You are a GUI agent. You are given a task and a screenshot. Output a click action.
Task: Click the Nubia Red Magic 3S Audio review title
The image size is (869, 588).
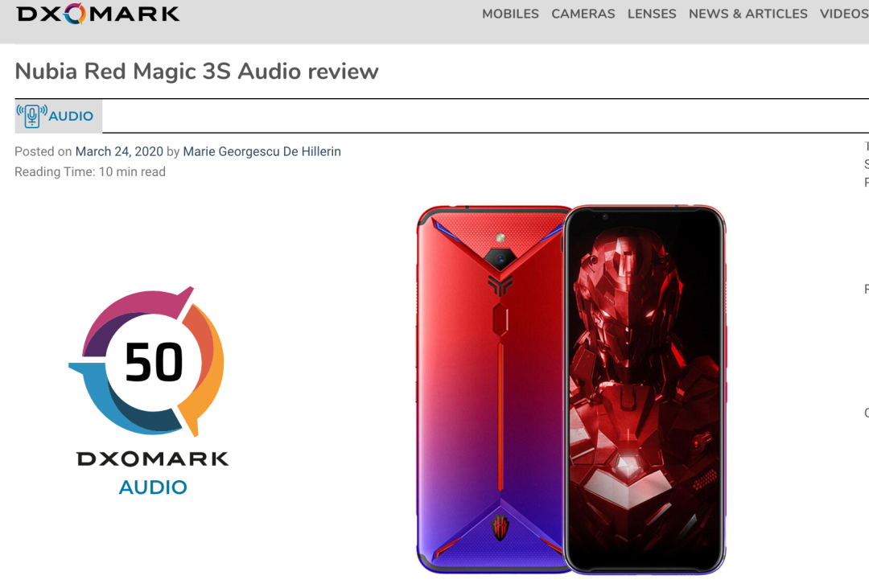[x=197, y=72]
